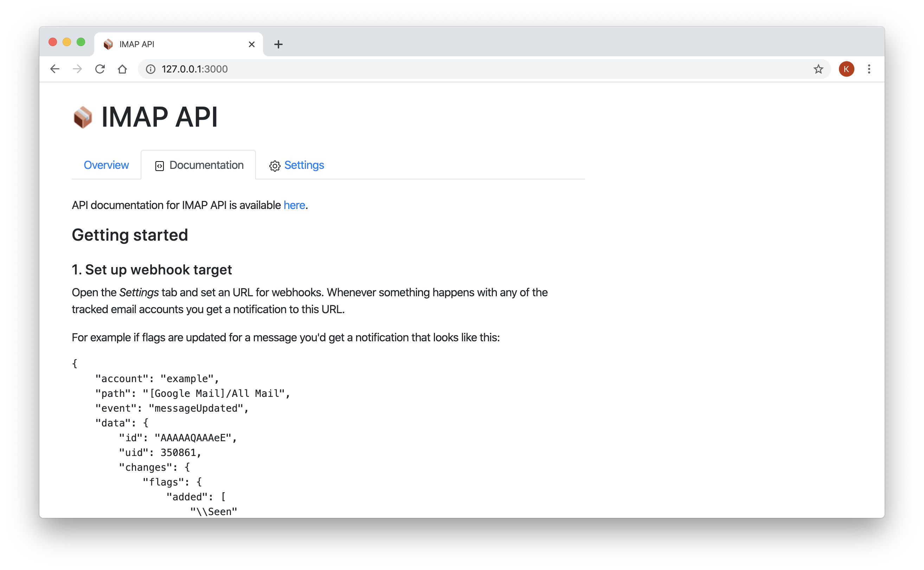
Task: Click the Documentation tab code icon
Action: click(159, 166)
